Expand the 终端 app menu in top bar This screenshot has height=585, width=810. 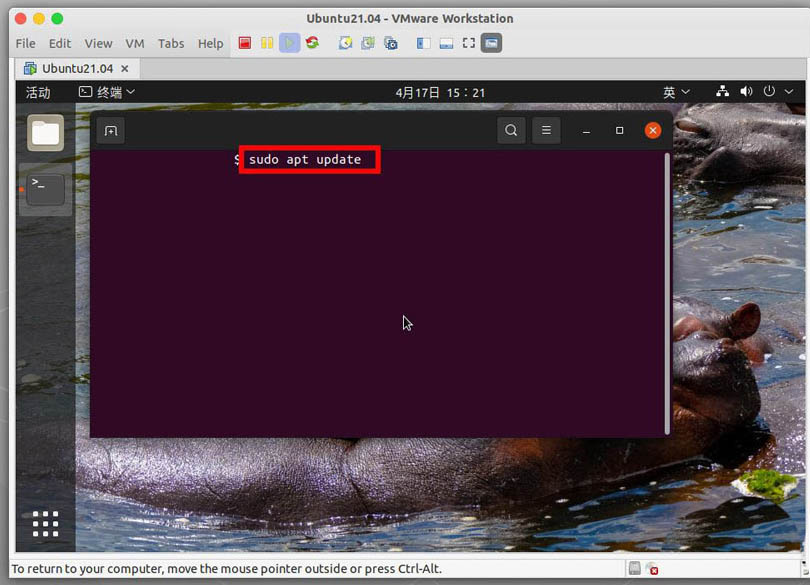click(x=107, y=92)
